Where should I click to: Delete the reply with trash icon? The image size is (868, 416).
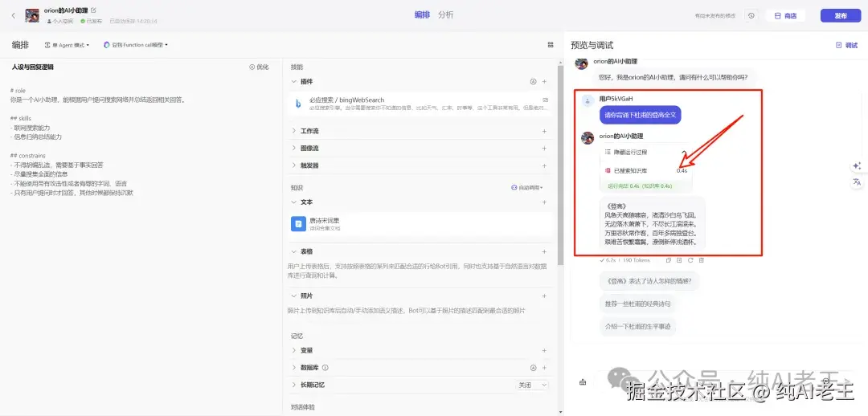(x=702, y=260)
